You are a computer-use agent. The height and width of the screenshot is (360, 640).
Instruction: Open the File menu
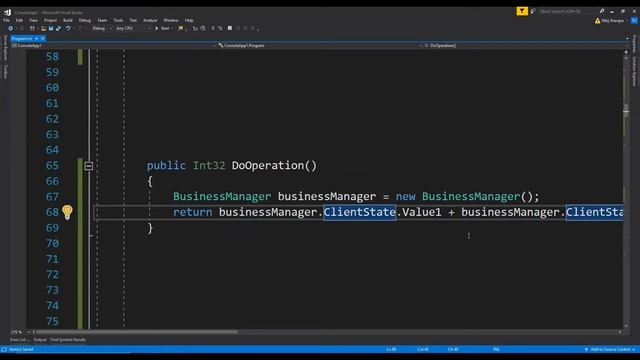click(x=6, y=20)
